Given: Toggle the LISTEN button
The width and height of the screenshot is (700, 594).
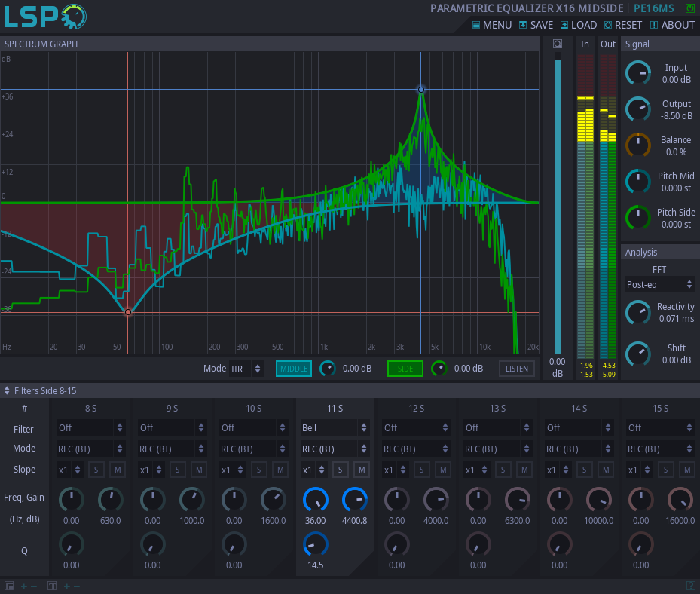Looking at the screenshot, I should (516, 369).
